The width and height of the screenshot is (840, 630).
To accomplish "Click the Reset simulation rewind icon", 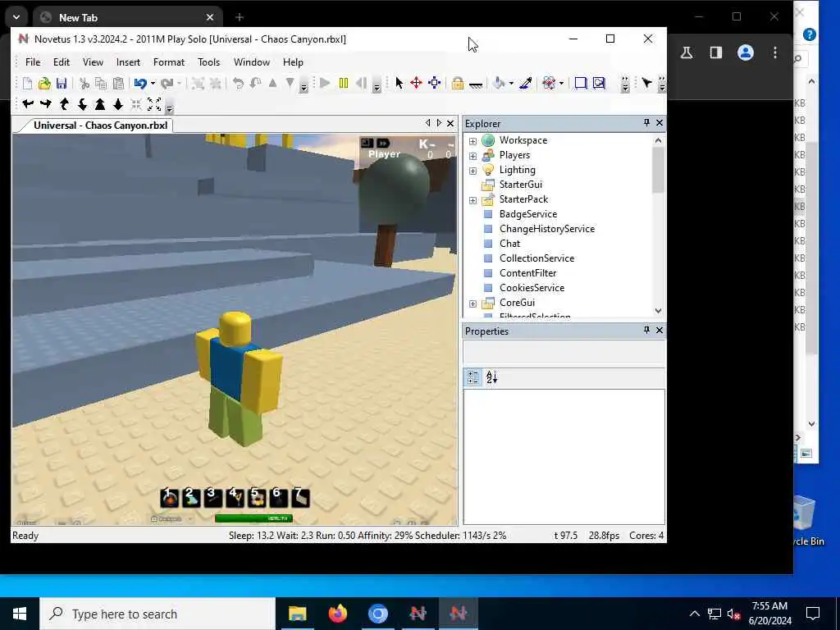I will point(361,83).
